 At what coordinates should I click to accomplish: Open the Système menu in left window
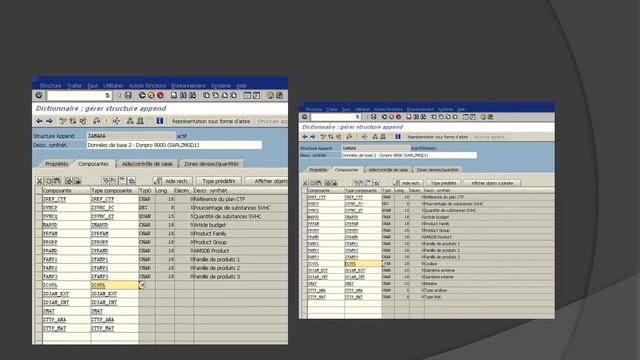pos(221,86)
